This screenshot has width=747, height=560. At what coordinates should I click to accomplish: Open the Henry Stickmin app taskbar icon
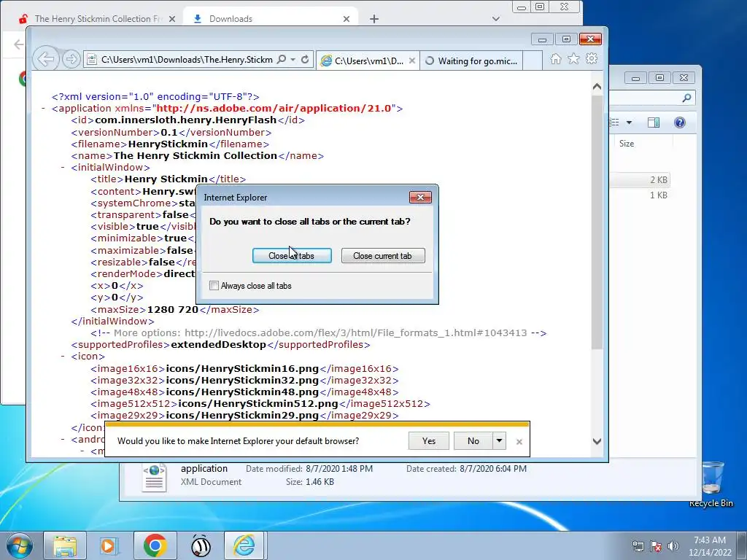coord(201,545)
